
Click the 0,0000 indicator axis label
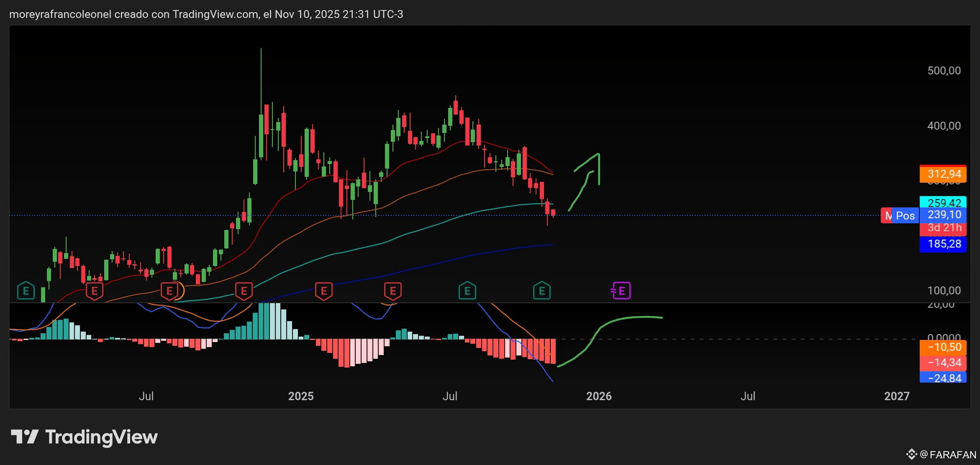click(x=944, y=337)
